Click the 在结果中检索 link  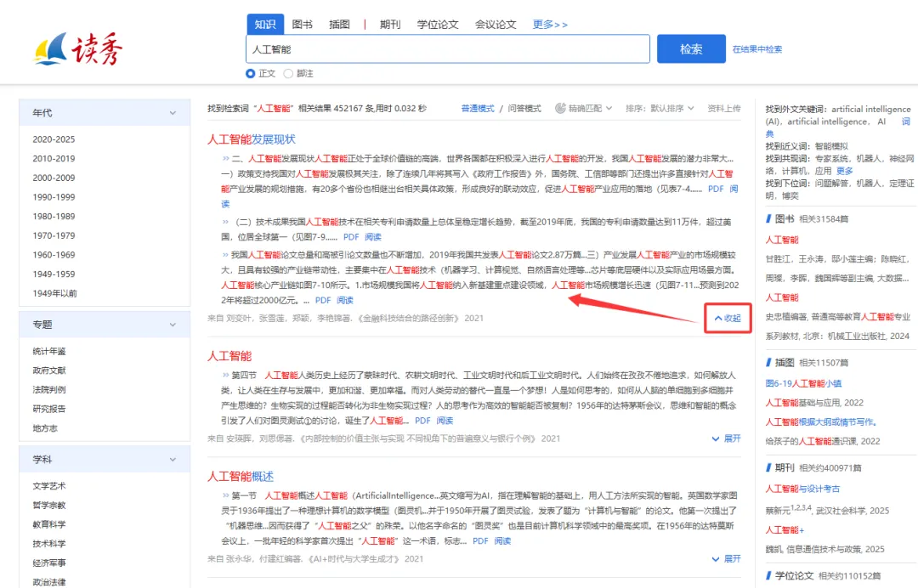point(756,49)
